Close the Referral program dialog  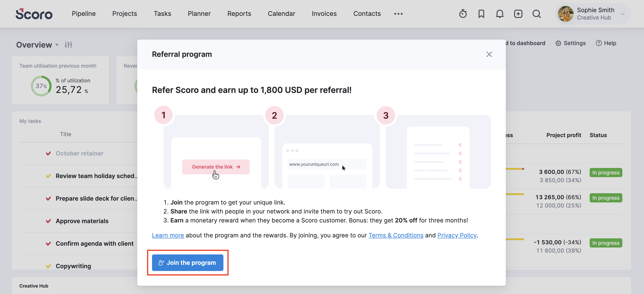tap(489, 54)
